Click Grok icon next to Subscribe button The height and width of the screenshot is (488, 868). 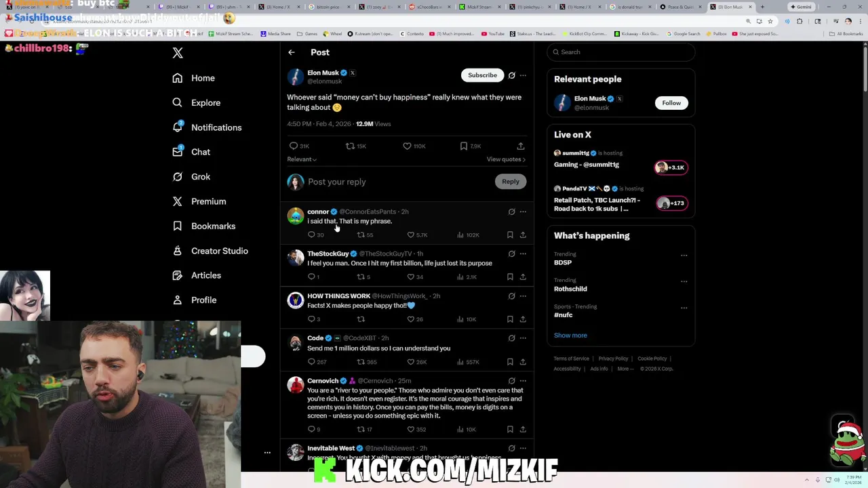[512, 75]
